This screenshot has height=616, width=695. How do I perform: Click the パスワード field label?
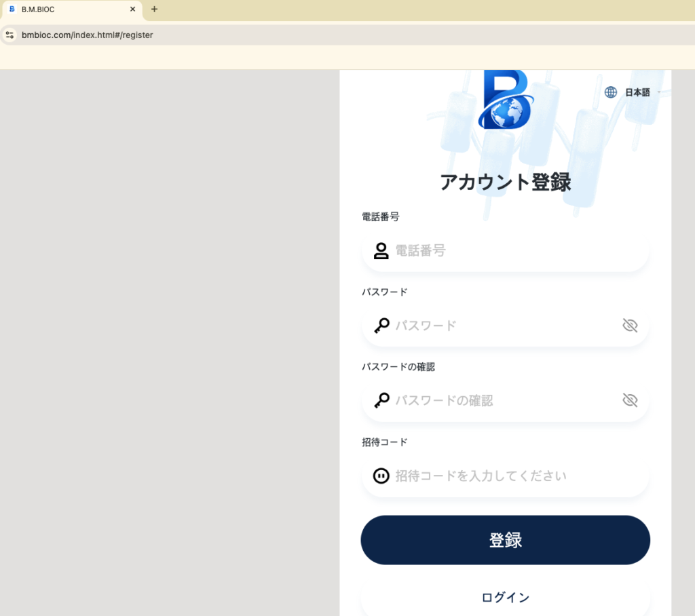coord(384,292)
